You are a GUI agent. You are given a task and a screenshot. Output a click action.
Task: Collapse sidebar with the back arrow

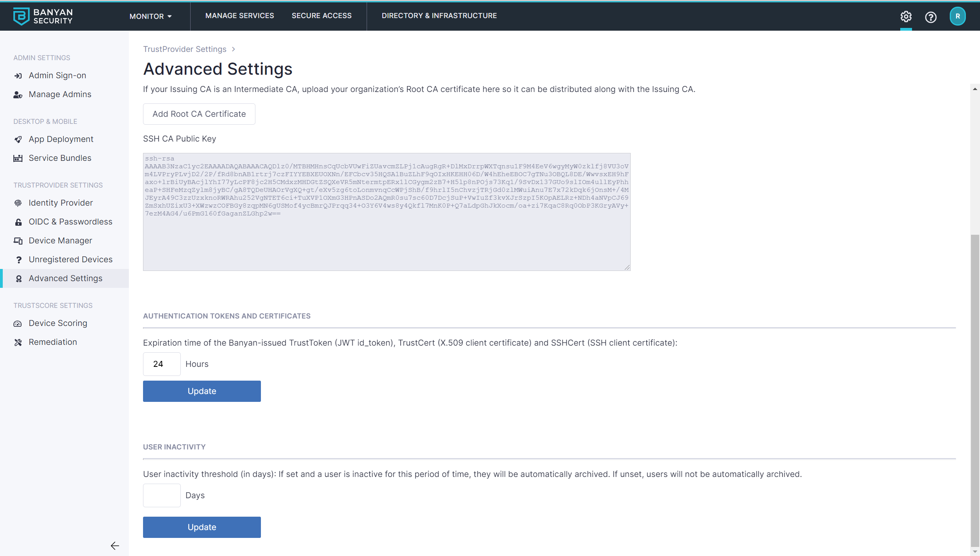[115, 545]
